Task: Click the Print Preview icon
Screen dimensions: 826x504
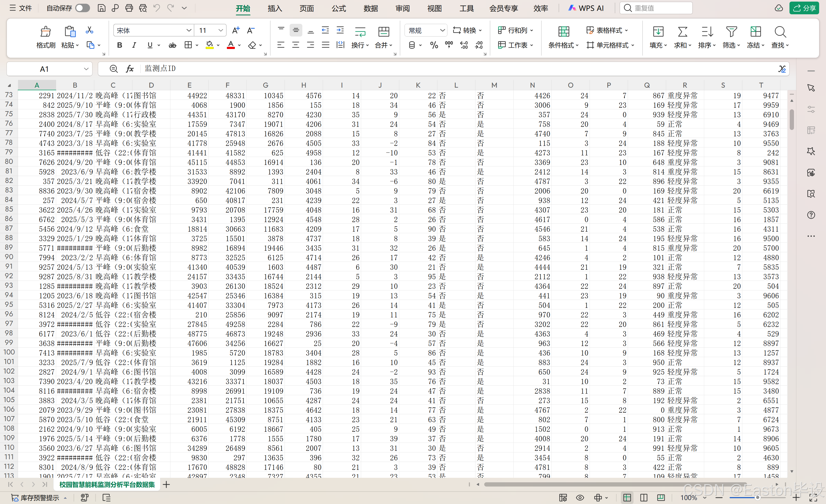Action: tap(143, 8)
